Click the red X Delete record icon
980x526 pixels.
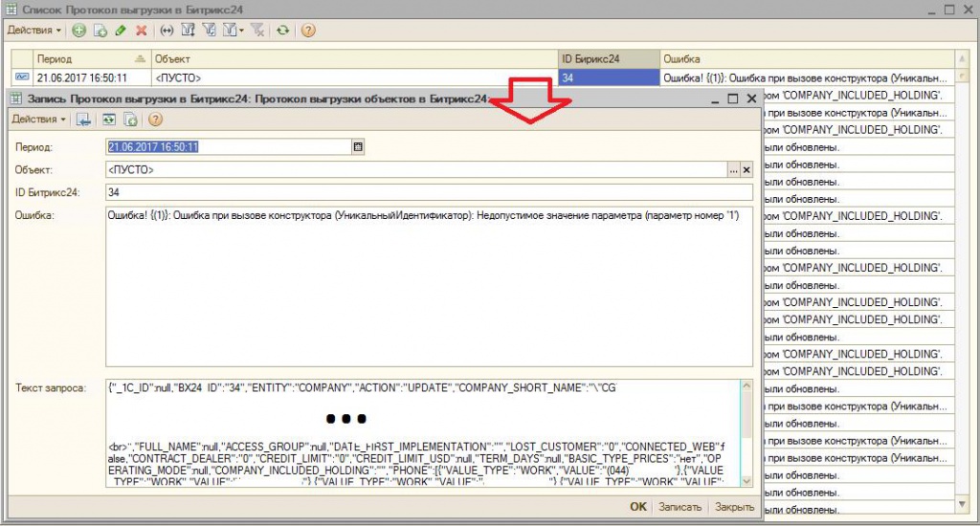pos(142,30)
